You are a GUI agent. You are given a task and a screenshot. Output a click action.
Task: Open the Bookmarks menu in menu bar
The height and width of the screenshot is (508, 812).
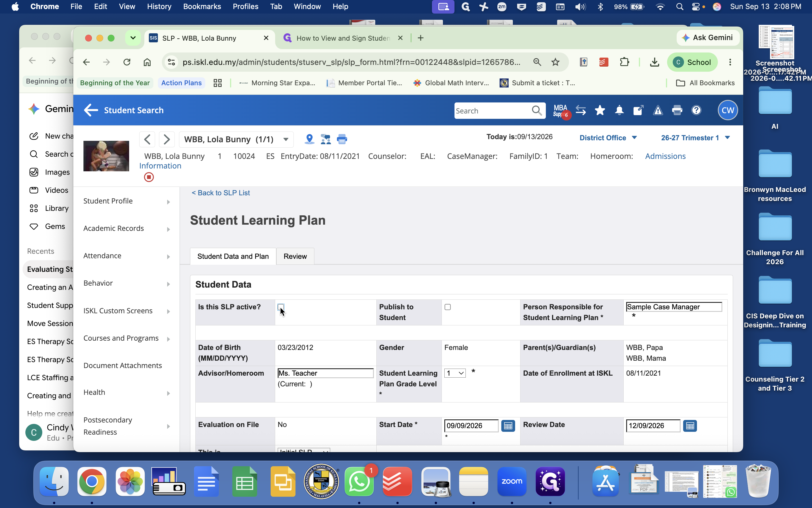pyautogui.click(x=202, y=7)
